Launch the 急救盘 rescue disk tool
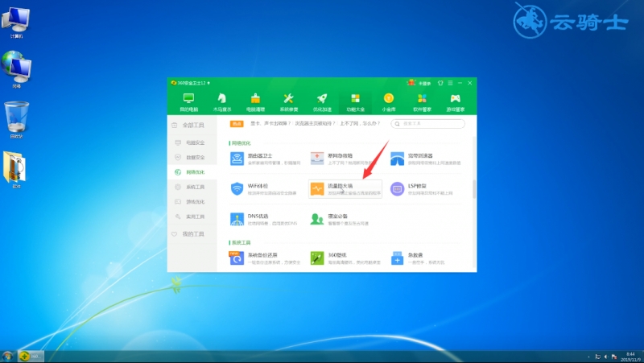The height and width of the screenshot is (363, 644). [419, 258]
